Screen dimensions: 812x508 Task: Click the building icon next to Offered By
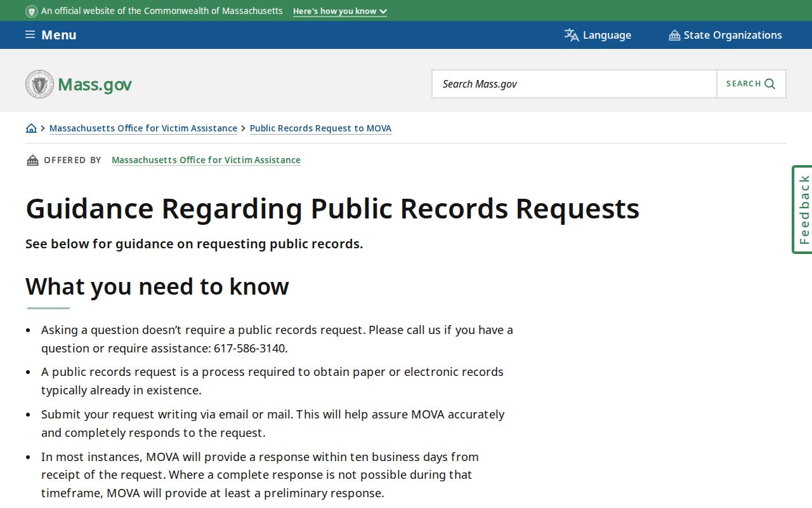click(x=32, y=160)
